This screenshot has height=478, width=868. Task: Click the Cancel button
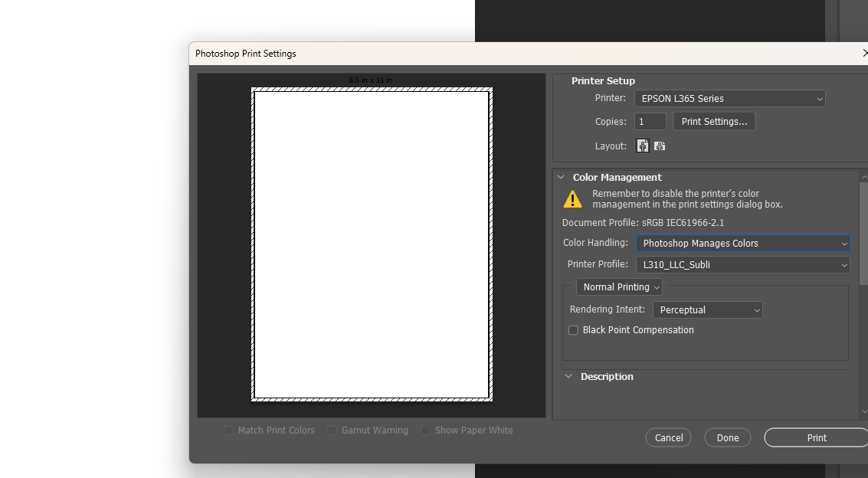coord(668,437)
